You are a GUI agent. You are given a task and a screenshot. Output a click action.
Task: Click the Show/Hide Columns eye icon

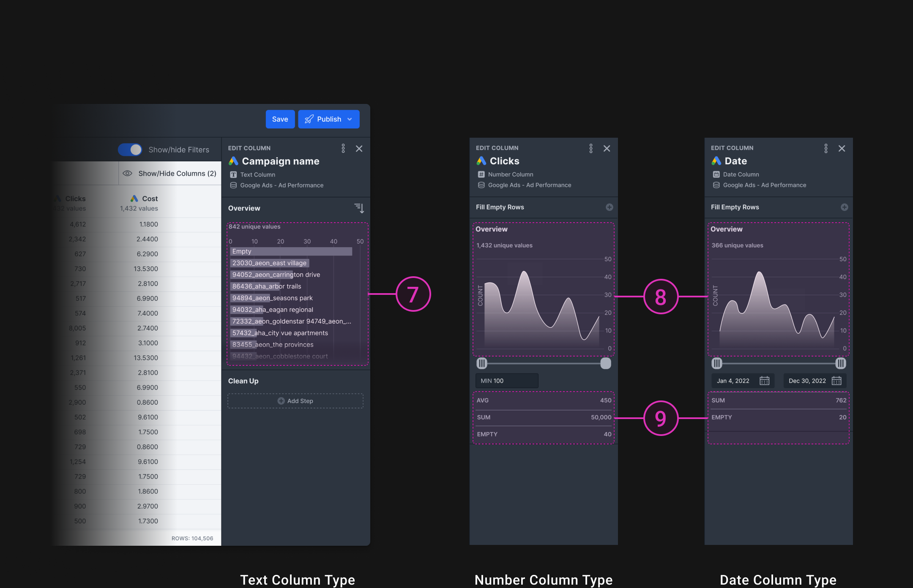[127, 173]
